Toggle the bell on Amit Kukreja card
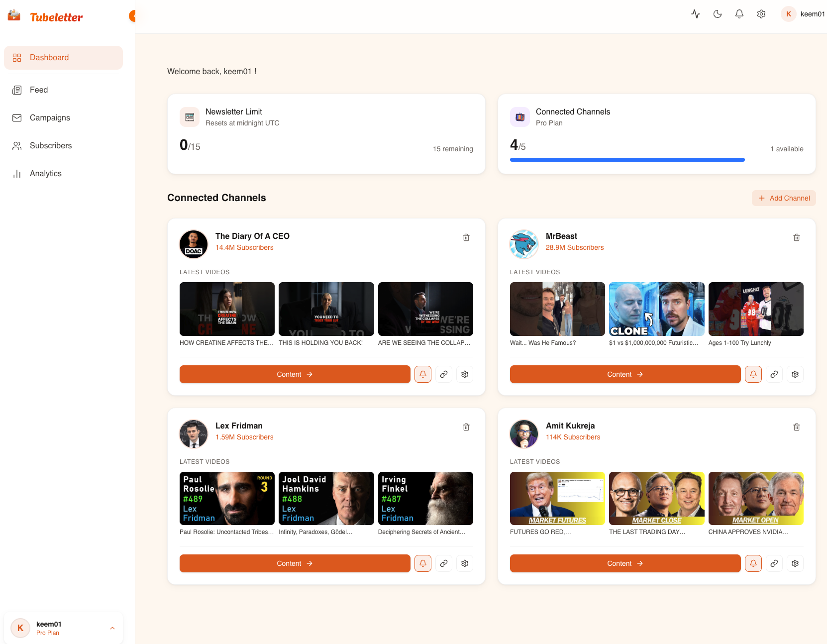The image size is (827, 644). (x=753, y=563)
